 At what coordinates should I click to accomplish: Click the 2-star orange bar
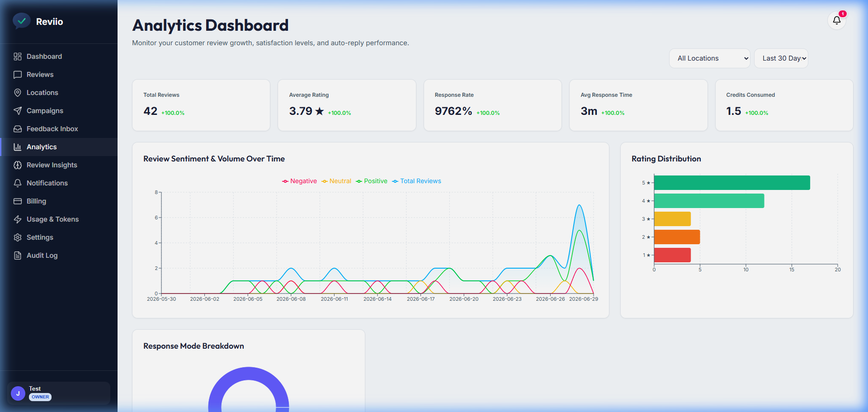[677, 237]
